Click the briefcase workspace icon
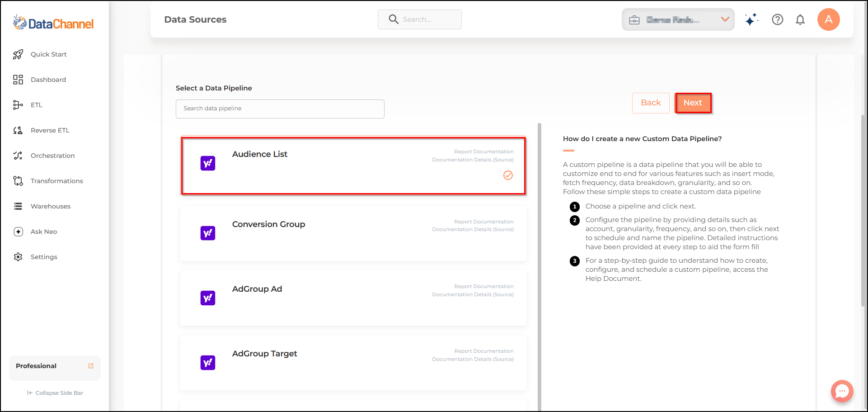The width and height of the screenshot is (868, 412). pos(634,20)
